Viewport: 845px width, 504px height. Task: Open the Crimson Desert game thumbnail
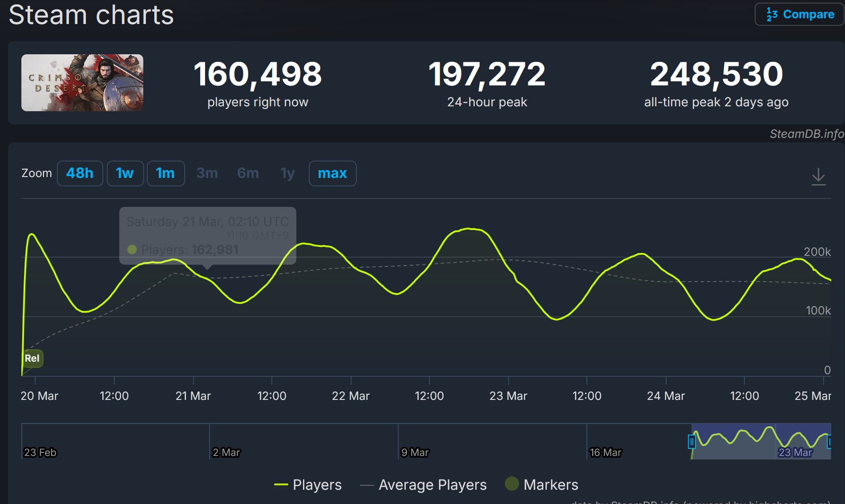pos(82,83)
